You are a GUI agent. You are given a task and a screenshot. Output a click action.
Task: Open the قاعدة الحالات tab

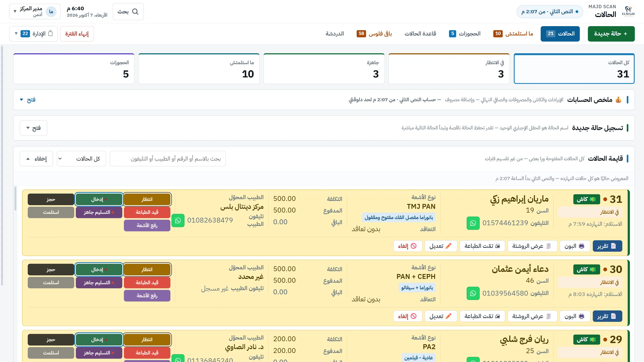(420, 34)
